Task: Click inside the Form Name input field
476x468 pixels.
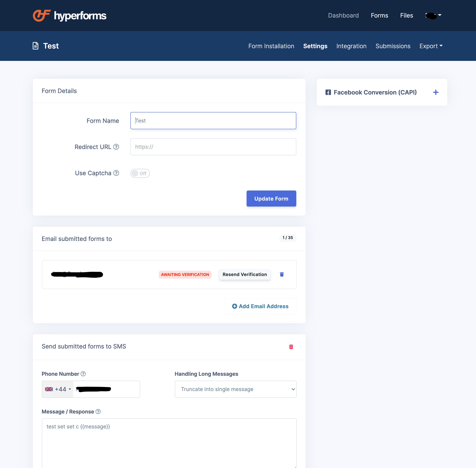Action: click(213, 121)
